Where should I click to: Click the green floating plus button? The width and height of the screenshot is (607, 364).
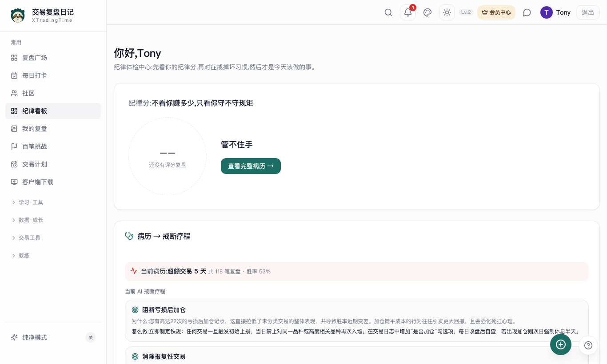click(561, 344)
